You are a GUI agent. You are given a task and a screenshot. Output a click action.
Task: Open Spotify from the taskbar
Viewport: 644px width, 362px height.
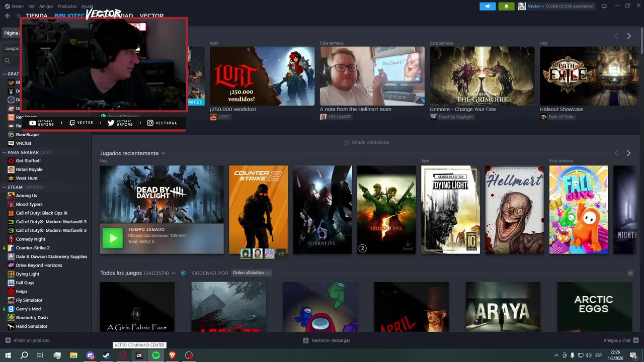coord(156,355)
